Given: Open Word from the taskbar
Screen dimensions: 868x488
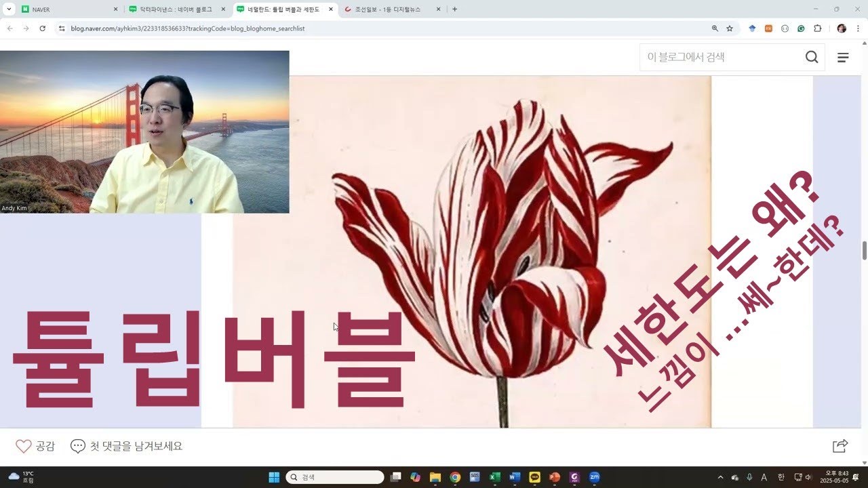Looking at the screenshot, I should 515,477.
